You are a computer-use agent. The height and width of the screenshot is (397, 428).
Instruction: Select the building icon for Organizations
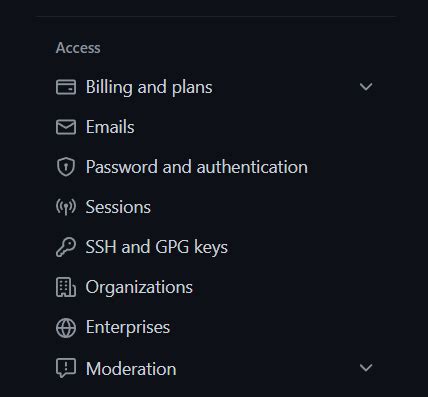click(66, 287)
